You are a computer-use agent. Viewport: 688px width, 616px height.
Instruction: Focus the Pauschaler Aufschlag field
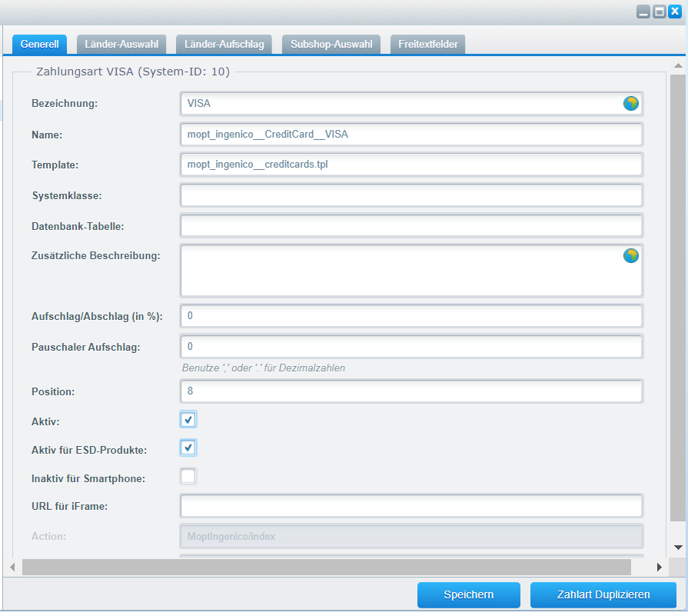point(411,346)
